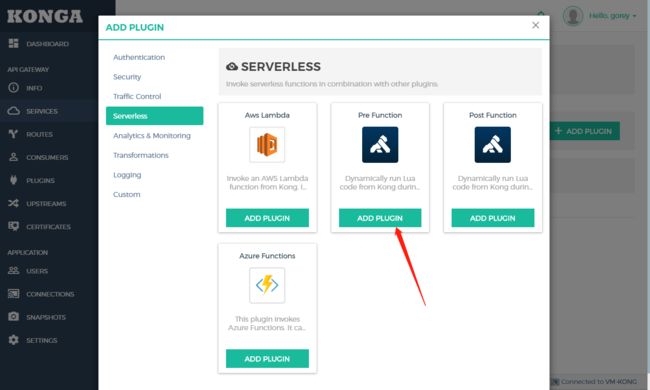Click the Snapshots camera icon

point(14,317)
